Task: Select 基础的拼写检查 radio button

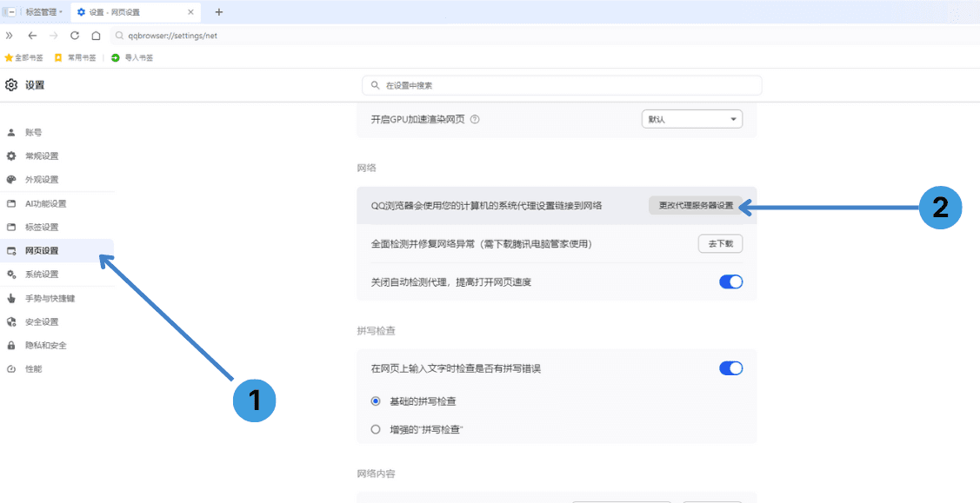Action: pyautogui.click(x=376, y=400)
